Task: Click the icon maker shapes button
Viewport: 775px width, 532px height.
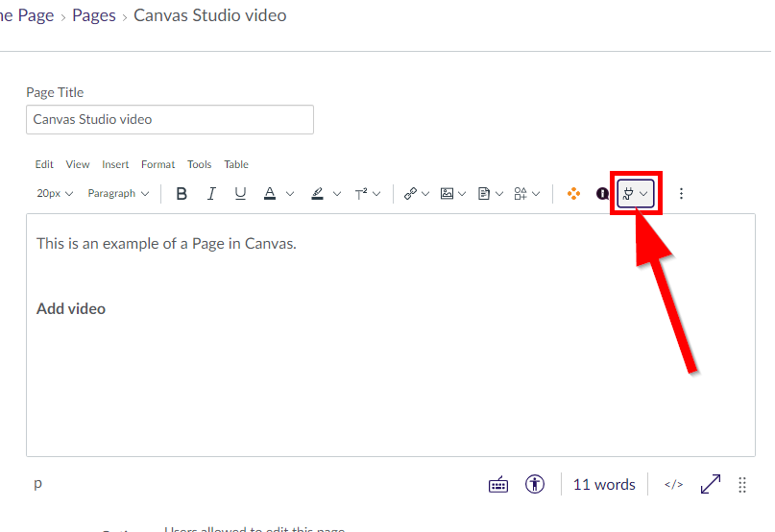Action: [x=521, y=193]
